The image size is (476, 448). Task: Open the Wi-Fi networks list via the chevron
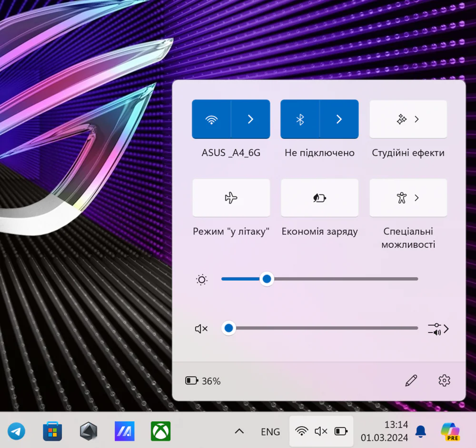coord(250,119)
